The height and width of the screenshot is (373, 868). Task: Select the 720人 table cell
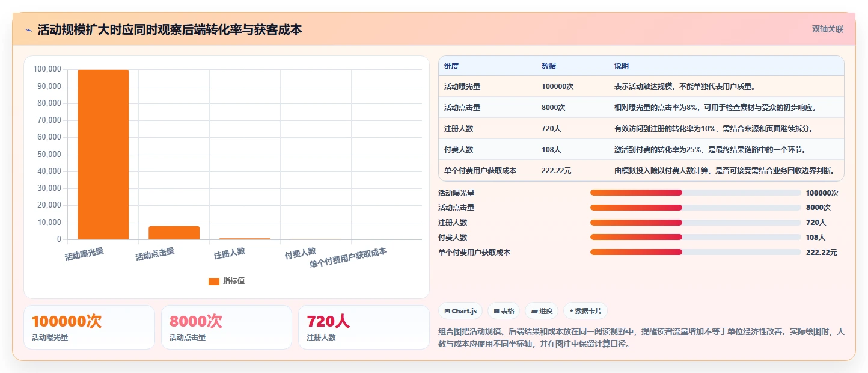[551, 129]
